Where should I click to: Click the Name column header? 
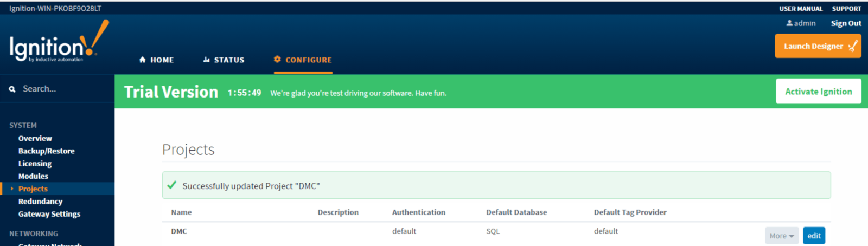(x=181, y=212)
